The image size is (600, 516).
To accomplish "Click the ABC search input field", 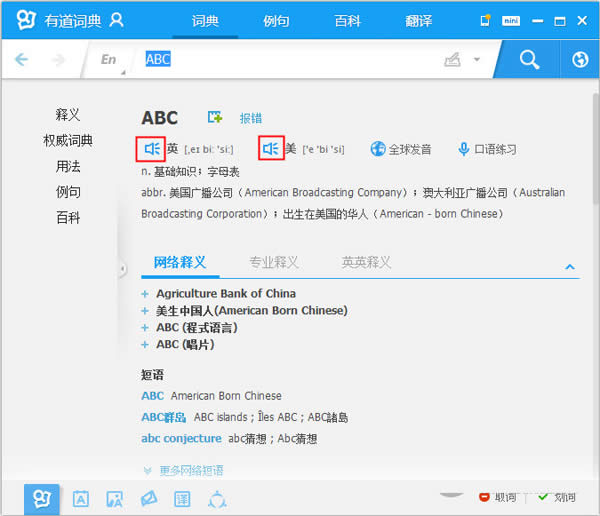I will point(291,60).
